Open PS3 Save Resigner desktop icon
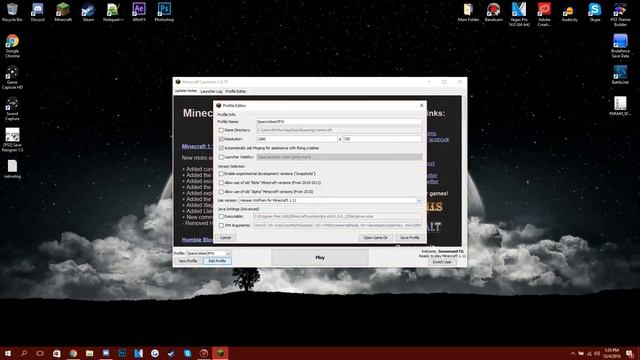640x360 pixels. pyautogui.click(x=12, y=140)
